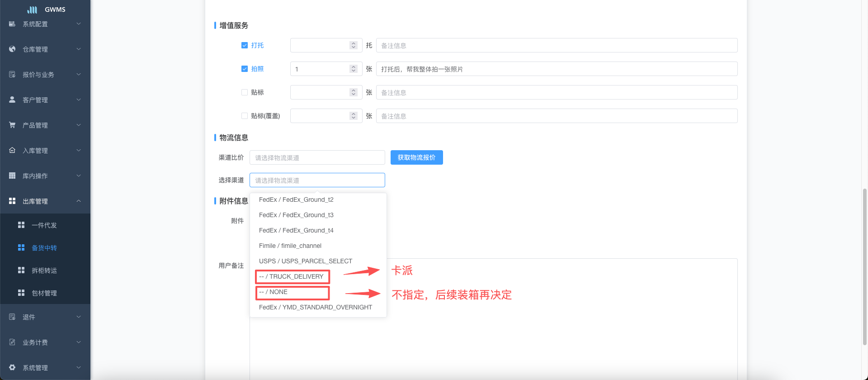
Task: Click the 产品管理 cart icon
Action: [x=12, y=125]
